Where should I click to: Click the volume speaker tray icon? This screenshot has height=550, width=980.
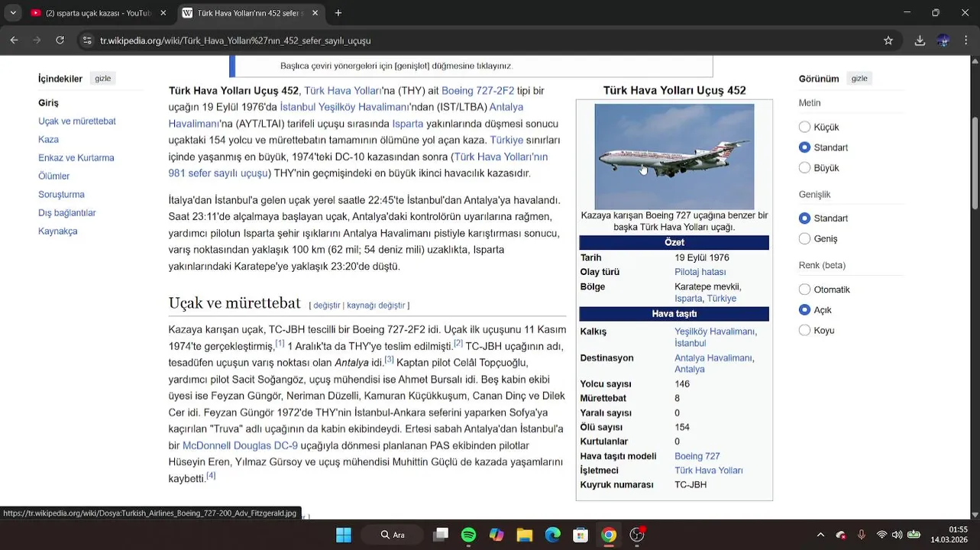tap(898, 535)
